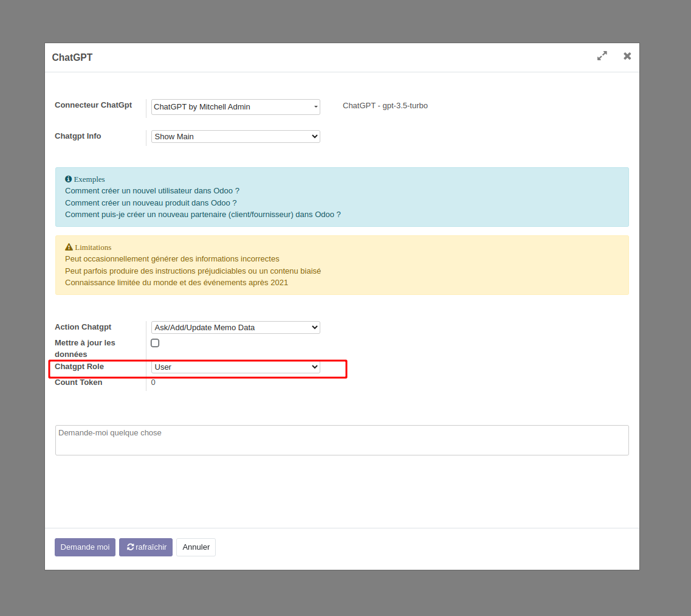Click the Count Token value 0

click(153, 382)
